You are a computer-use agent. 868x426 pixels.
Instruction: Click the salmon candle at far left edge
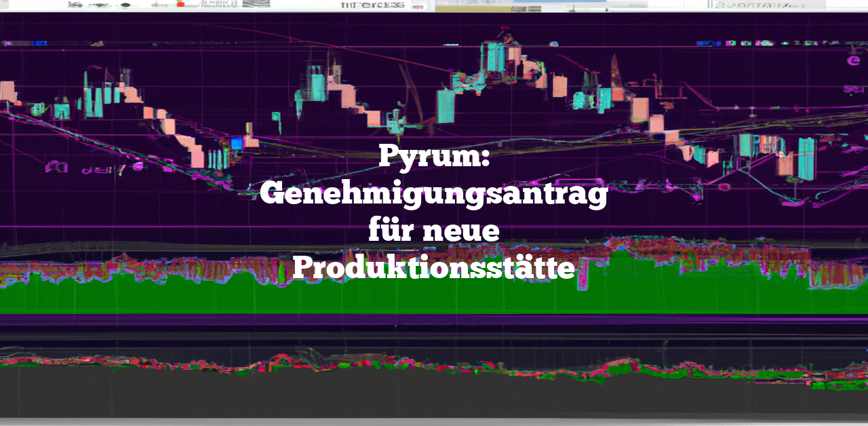click(x=7, y=91)
